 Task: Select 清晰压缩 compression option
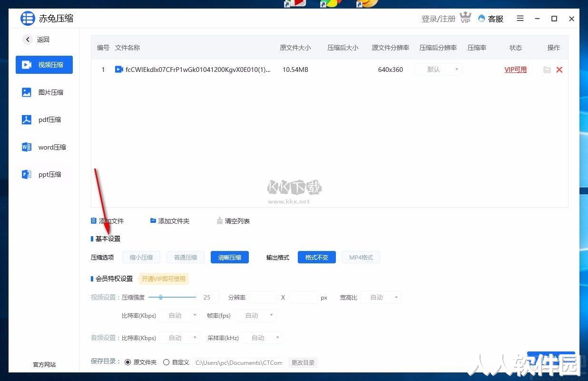coord(230,257)
